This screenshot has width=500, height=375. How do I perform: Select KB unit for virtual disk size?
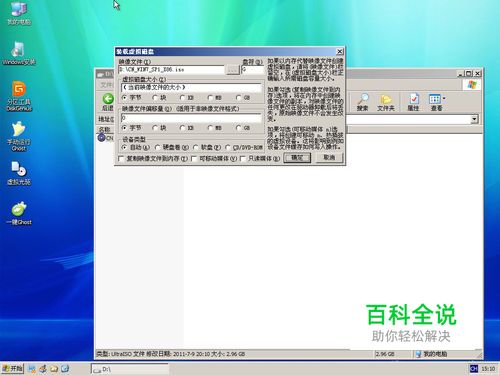coord(182,98)
